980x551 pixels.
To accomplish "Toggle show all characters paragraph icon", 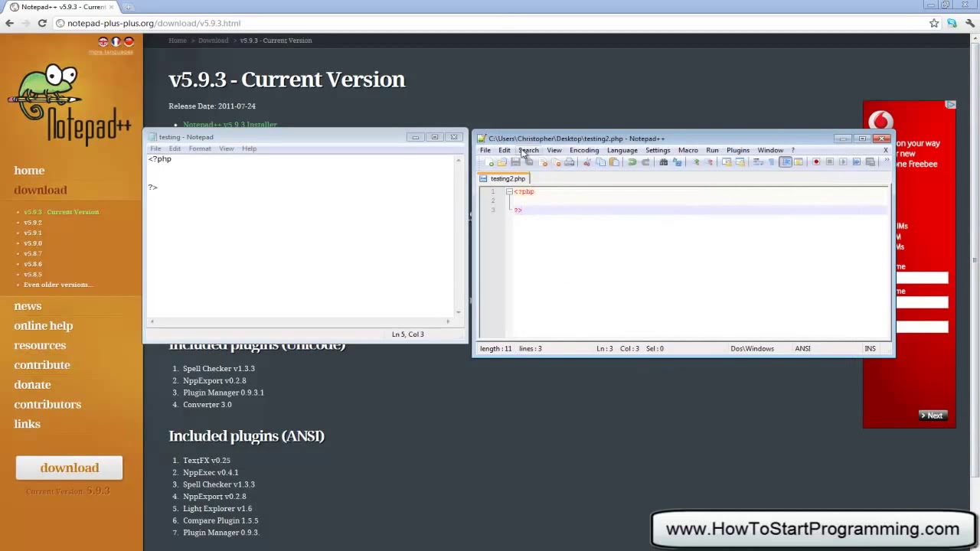I will (771, 162).
